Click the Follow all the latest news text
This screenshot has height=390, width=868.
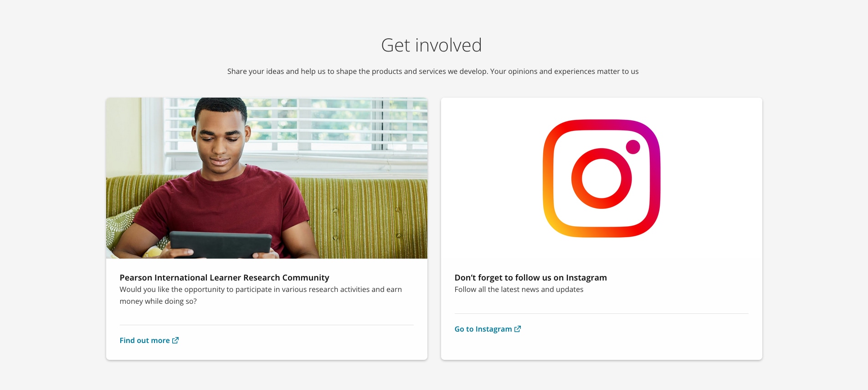click(519, 289)
